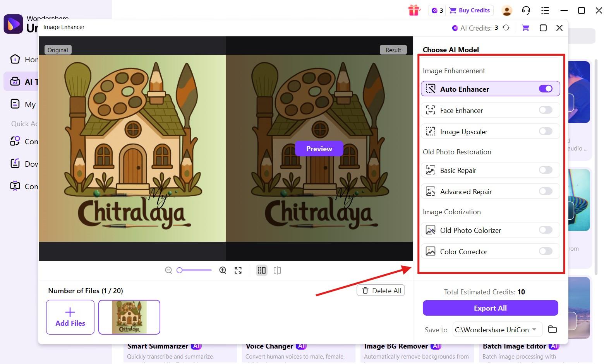The height and width of the screenshot is (364, 604).
Task: Click the Delete All button
Action: tap(381, 291)
